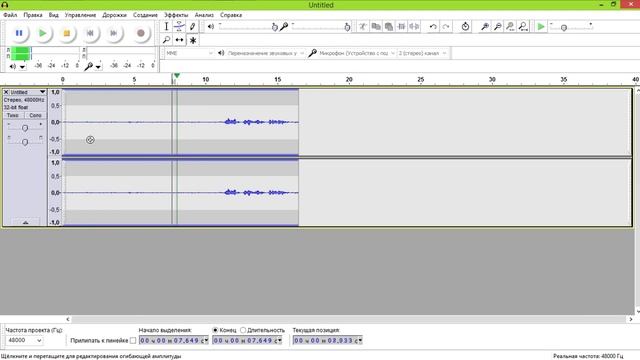Open the project rate 48000 dropdown
Viewport: 640px width, 360px height.
(x=24, y=340)
